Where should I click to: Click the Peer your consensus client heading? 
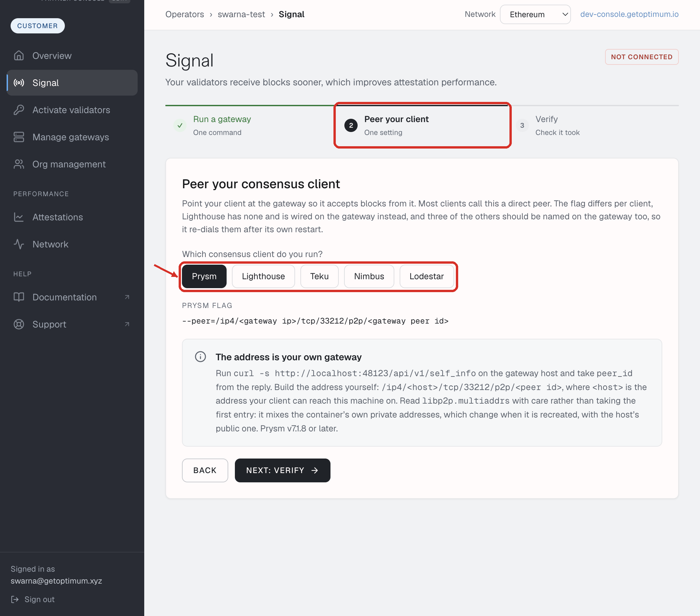261,184
